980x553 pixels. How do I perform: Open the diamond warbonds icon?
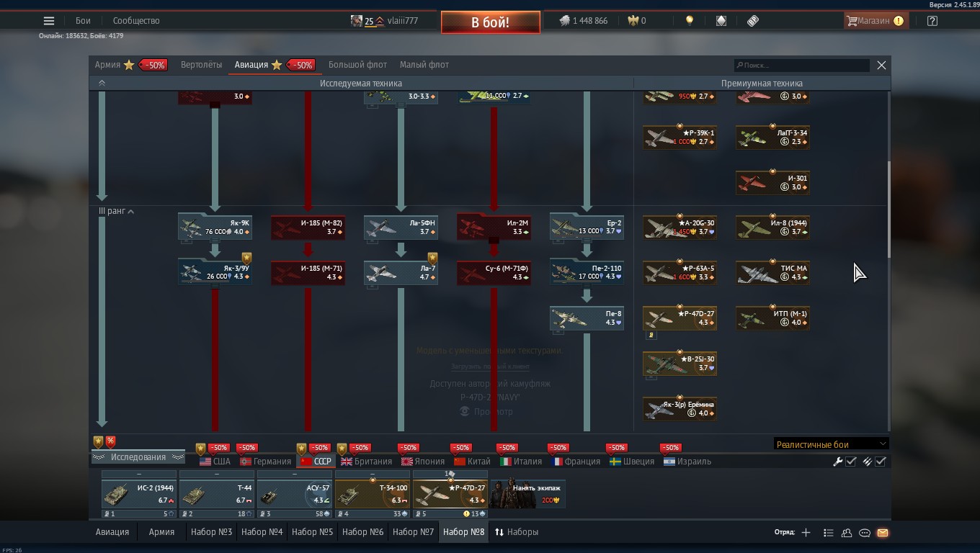pos(721,21)
